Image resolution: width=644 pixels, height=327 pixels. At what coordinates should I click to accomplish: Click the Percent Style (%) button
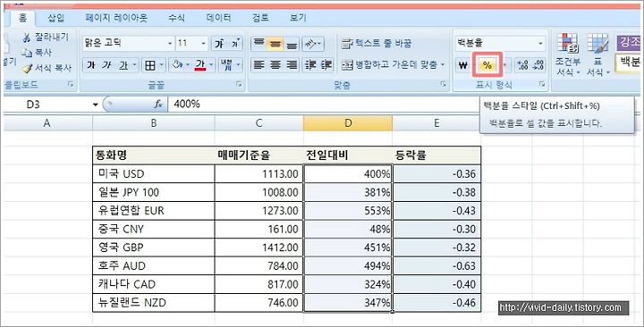click(487, 65)
